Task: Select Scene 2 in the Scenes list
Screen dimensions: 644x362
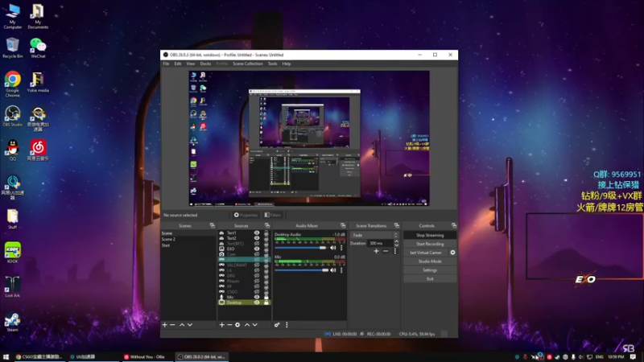Action: 188,239
